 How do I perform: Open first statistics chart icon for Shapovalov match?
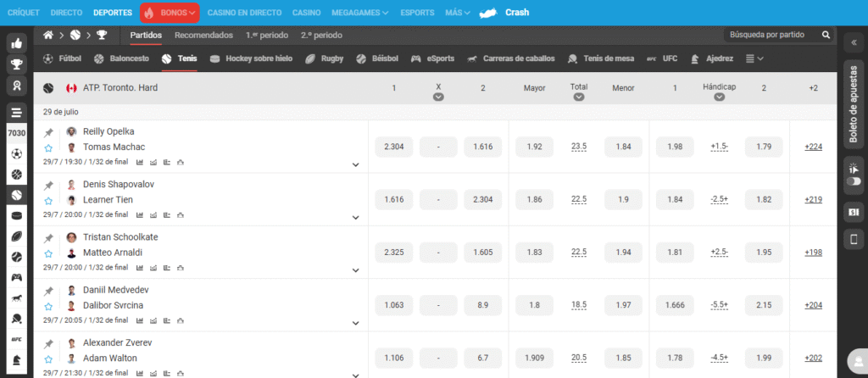click(x=140, y=214)
